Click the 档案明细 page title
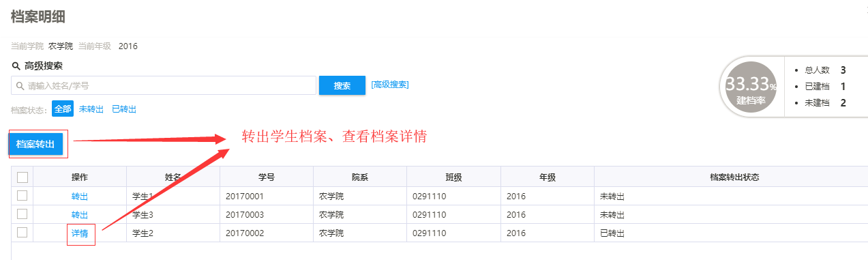This screenshot has width=868, height=260. click(38, 17)
